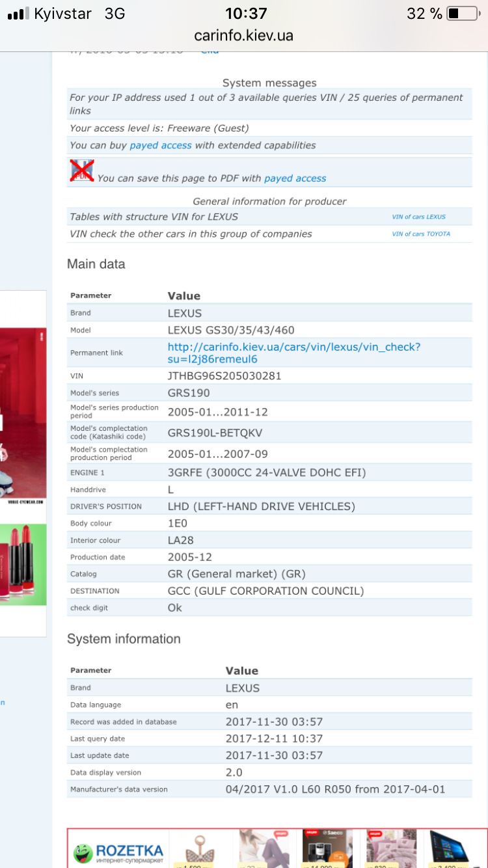
Task: Select LHD (LEFT-HAND DRIVE VEHICLES) value
Action: pos(262,506)
